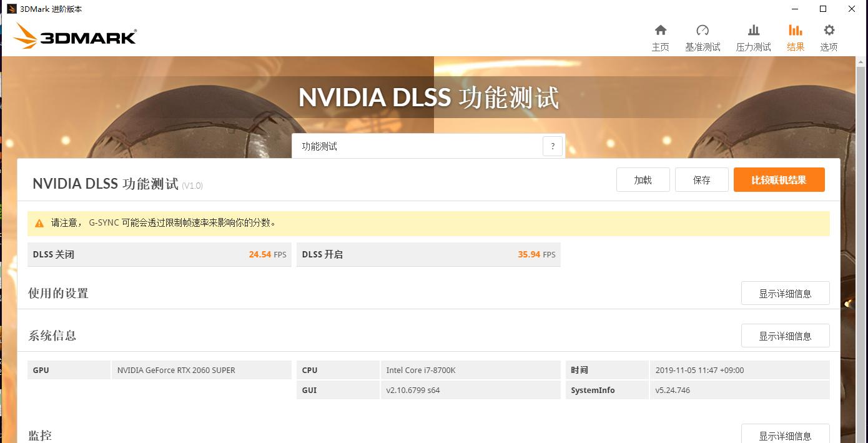The height and width of the screenshot is (443, 868).
Task: Click the orange 结果 results icon
Action: [795, 36]
